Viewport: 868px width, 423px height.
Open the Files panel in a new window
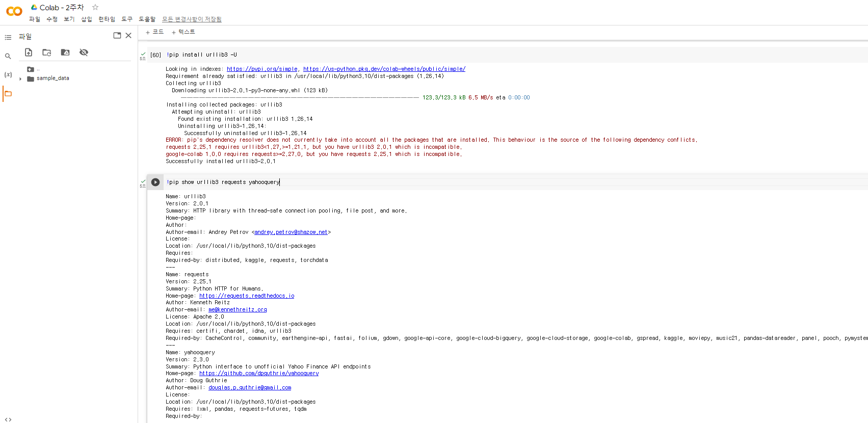pyautogui.click(x=117, y=35)
